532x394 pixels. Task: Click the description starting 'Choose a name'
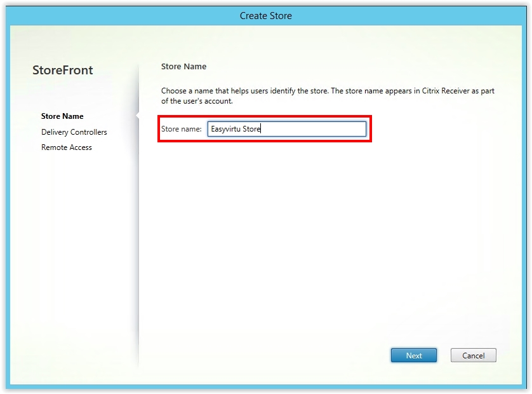tap(328, 96)
